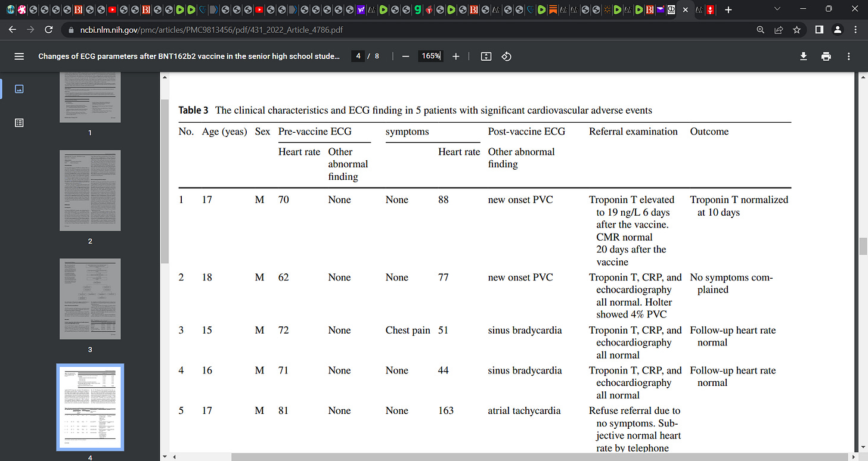The width and height of the screenshot is (868, 461).
Task: Click the 'Referral examination' column header
Action: 633,132
